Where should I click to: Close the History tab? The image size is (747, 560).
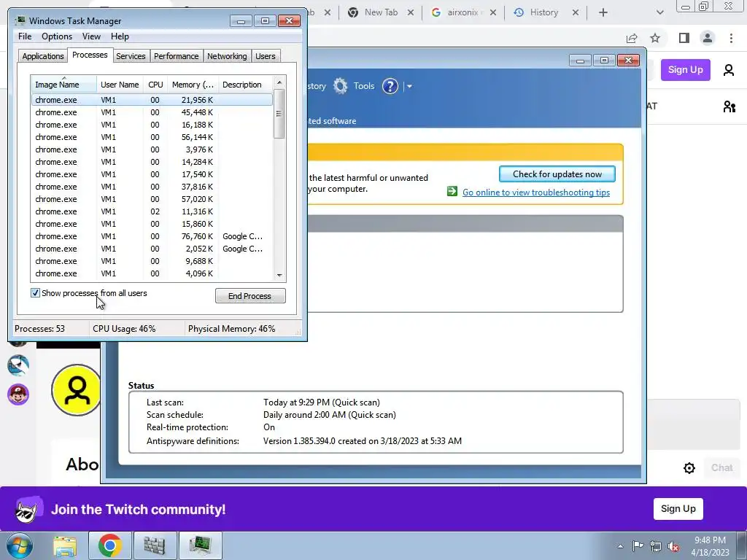(x=575, y=12)
